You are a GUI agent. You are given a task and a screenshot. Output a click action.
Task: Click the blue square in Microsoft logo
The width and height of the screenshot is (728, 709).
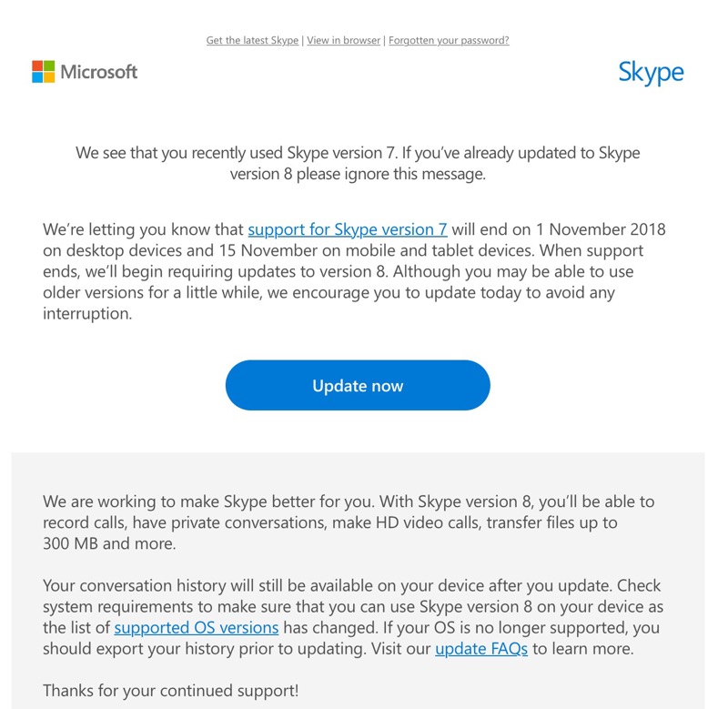(x=37, y=77)
